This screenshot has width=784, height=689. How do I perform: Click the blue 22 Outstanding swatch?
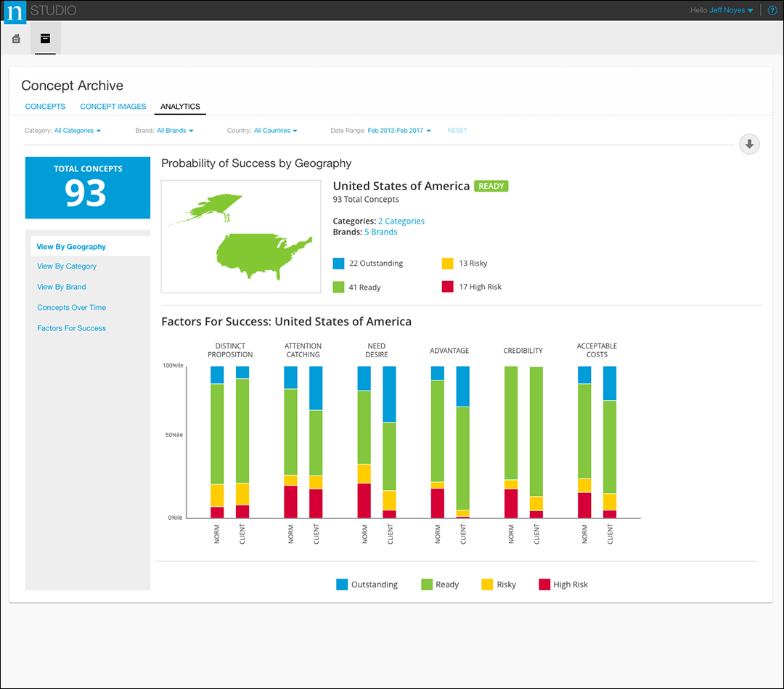338,264
